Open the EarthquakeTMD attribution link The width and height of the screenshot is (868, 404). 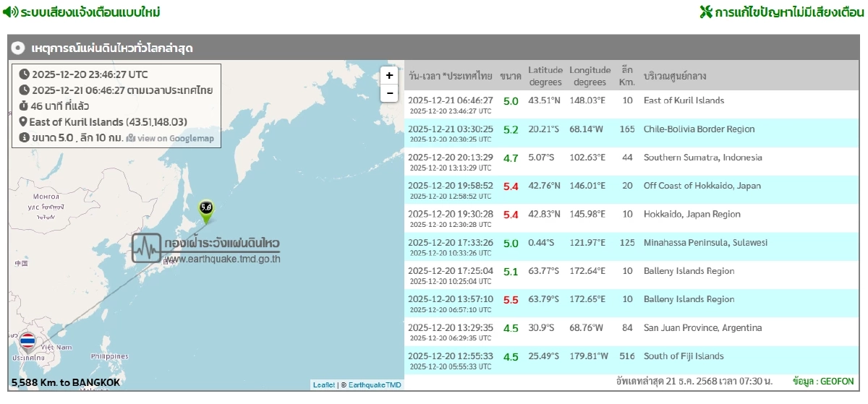point(375,385)
